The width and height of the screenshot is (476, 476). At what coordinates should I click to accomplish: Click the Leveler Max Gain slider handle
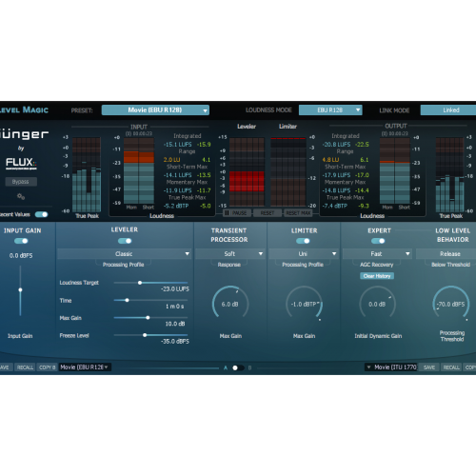[148, 317]
